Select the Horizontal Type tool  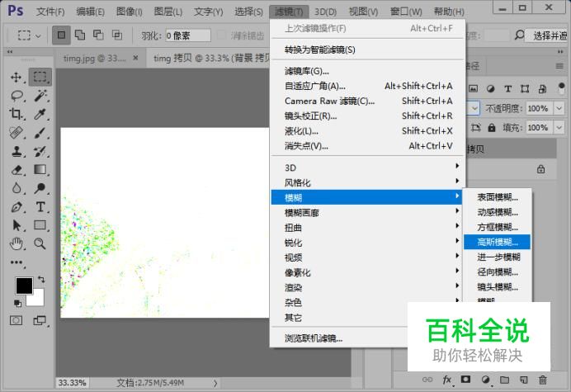pyautogui.click(x=40, y=207)
